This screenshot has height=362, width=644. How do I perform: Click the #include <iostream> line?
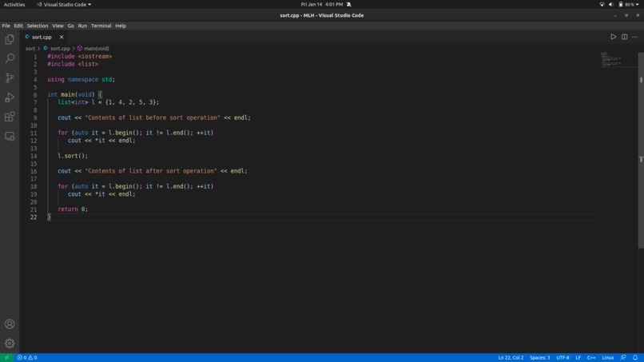pyautogui.click(x=80, y=56)
